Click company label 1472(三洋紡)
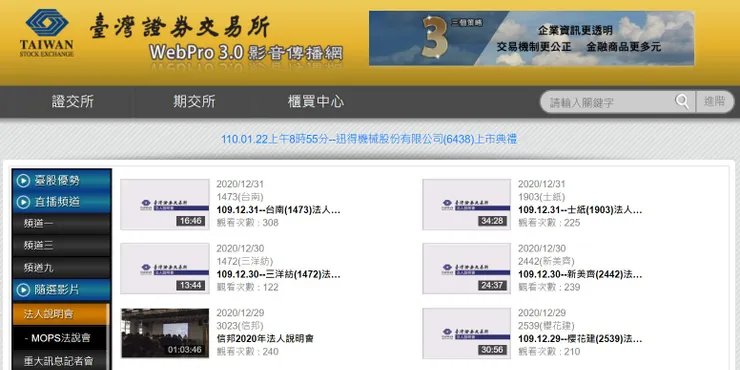 pos(244,261)
